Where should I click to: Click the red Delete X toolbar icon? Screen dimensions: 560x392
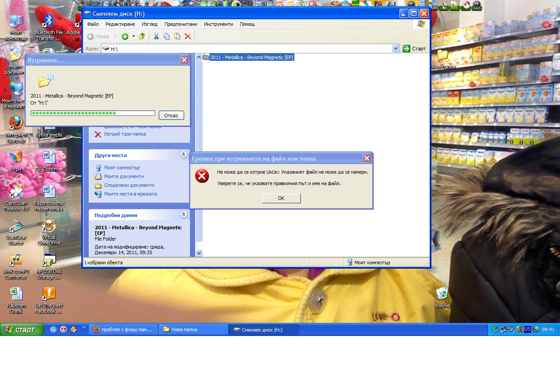188,36
